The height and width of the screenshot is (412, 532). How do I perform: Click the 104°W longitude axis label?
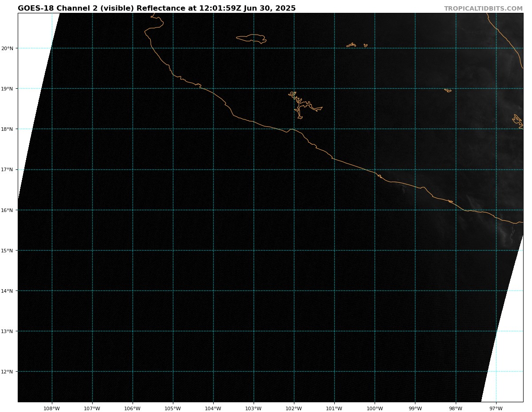(x=213, y=408)
